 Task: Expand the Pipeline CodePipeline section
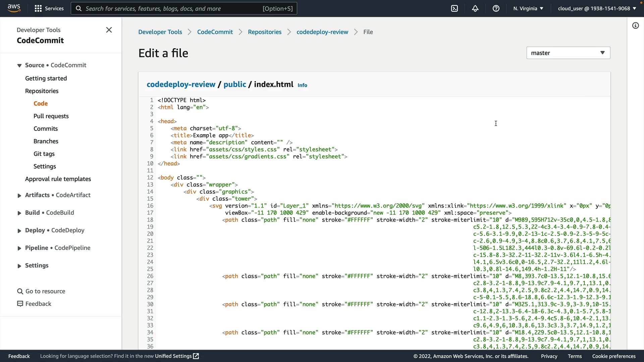pyautogui.click(x=19, y=248)
